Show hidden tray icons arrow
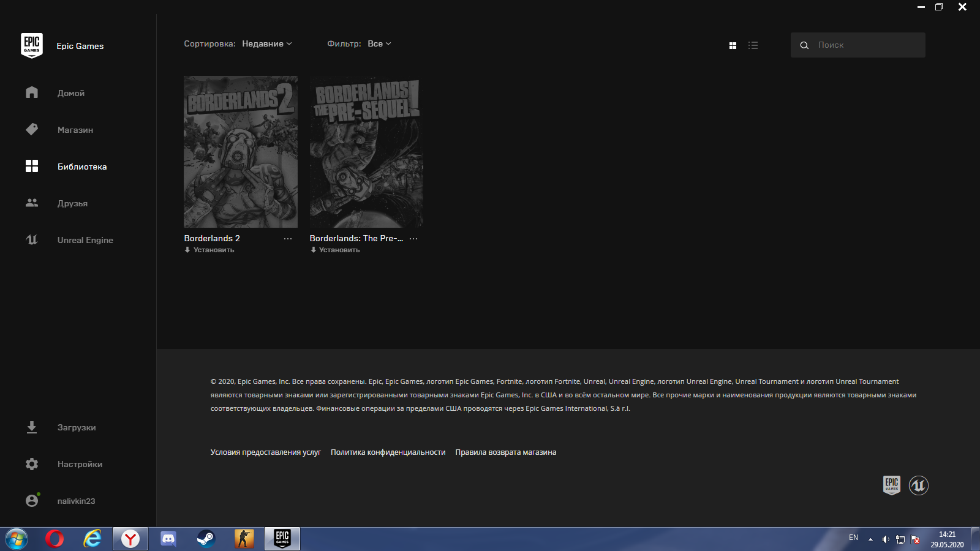This screenshot has width=980, height=551. [870, 539]
